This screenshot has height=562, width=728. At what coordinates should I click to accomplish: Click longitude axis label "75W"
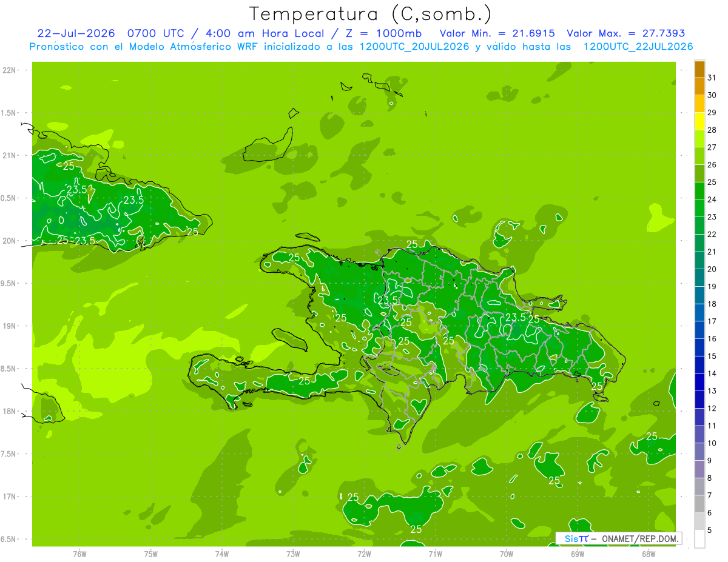pos(150,554)
